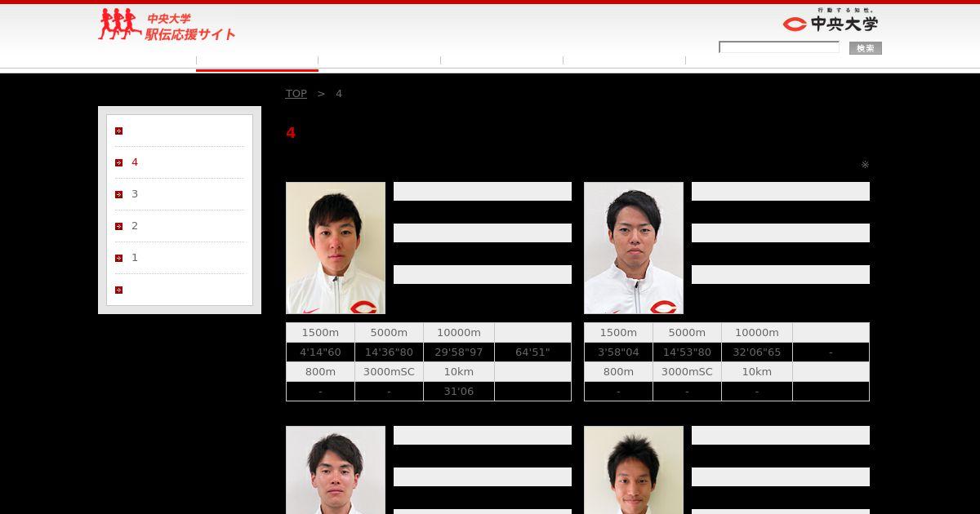Screen dimensions: 980x514
Task: Click the red arrow bullet beside 1
Action: pyautogui.click(x=118, y=258)
